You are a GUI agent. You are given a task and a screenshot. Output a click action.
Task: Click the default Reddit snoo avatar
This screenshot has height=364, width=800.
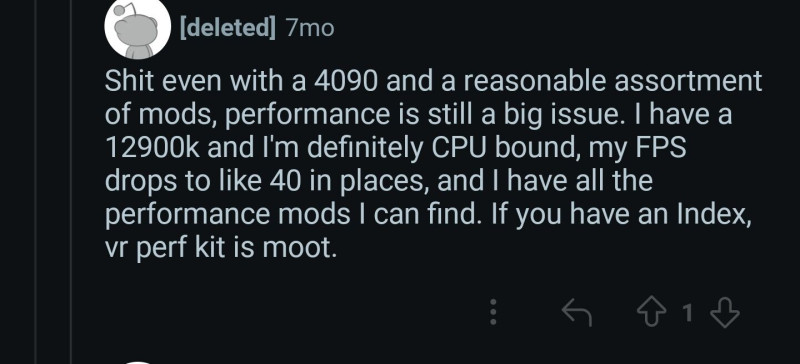(137, 27)
